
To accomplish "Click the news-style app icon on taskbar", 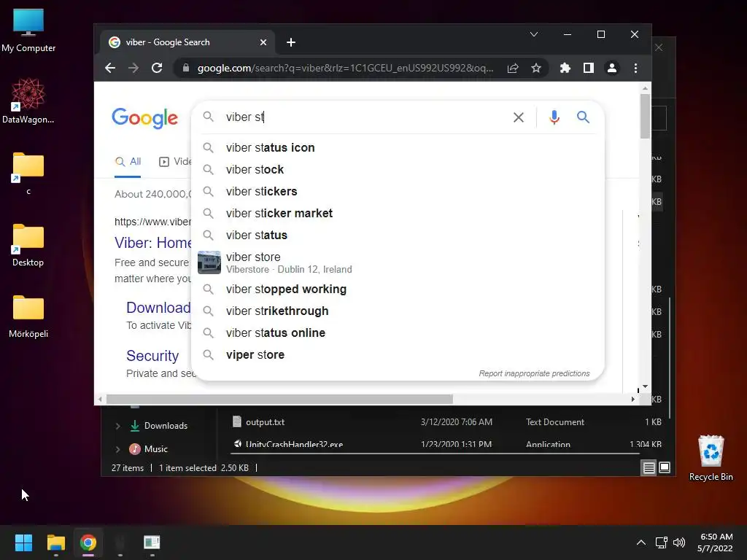I will 152,542.
